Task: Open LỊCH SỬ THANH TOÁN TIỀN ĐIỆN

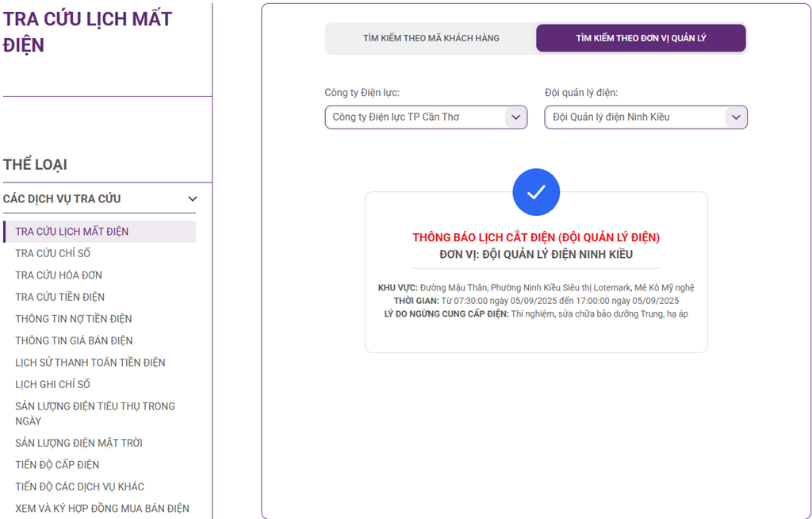Action: coord(90,363)
